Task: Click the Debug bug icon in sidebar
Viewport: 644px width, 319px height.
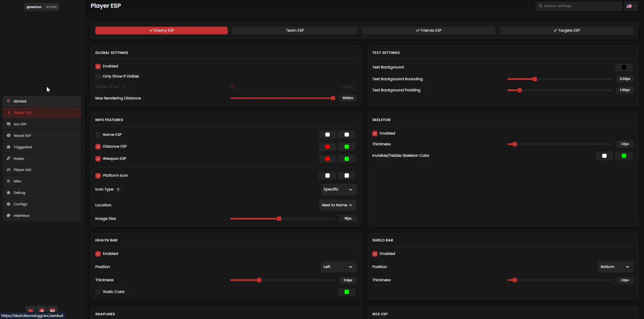Action: (x=9, y=193)
